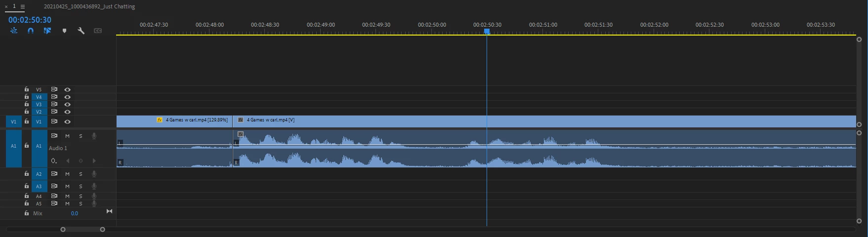Image resolution: width=868 pixels, height=237 pixels.
Task: Open Timeline Display Settings wrench
Action: pos(81,31)
